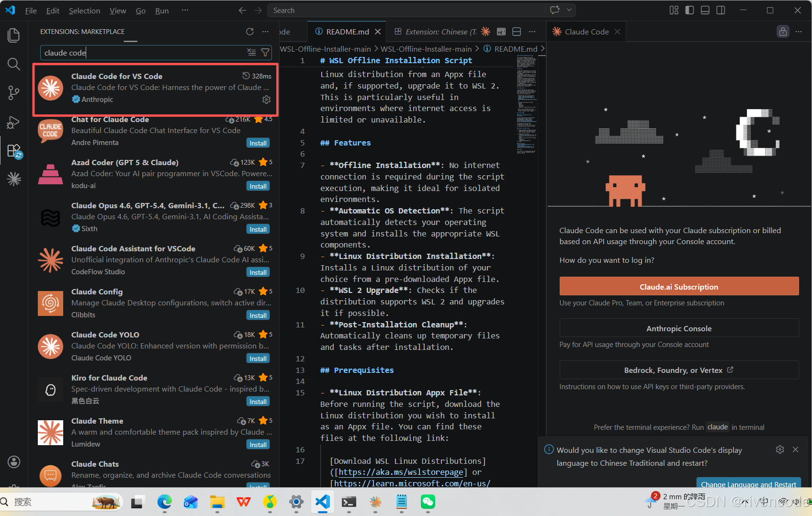This screenshot has height=516, width=812.
Task: Open the extensions filter menu
Action: 265,53
